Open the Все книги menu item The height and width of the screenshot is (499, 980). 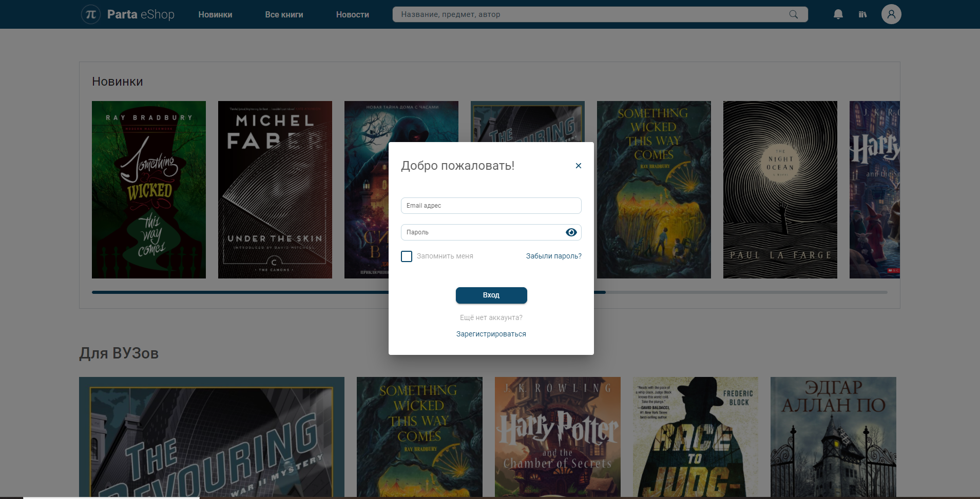click(284, 15)
